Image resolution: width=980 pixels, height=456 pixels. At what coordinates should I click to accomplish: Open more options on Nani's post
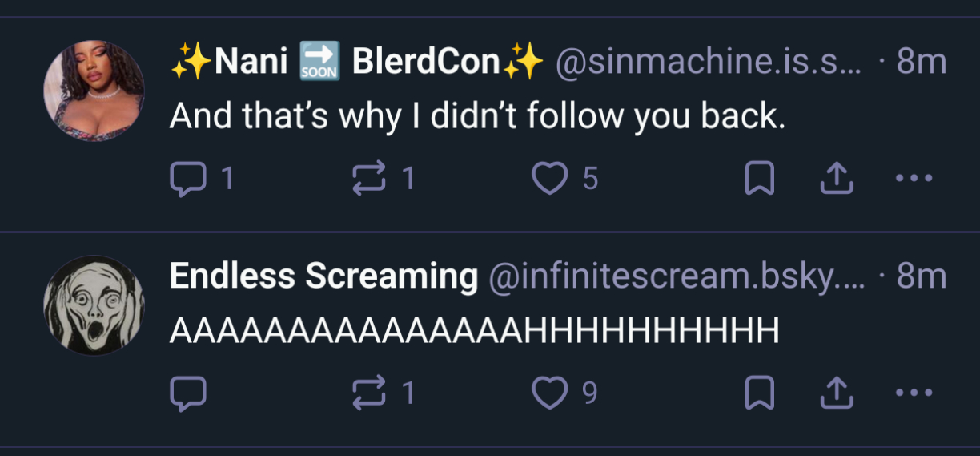point(914,179)
